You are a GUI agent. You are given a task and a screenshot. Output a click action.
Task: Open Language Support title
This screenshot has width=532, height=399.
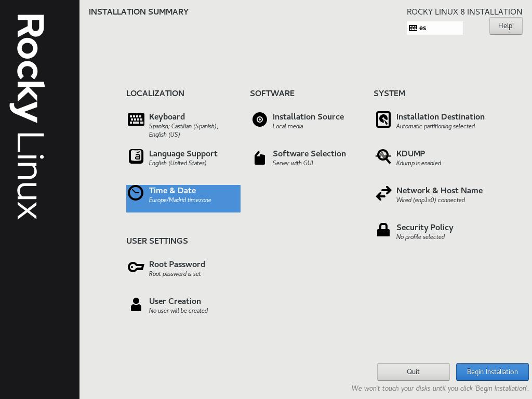click(183, 154)
